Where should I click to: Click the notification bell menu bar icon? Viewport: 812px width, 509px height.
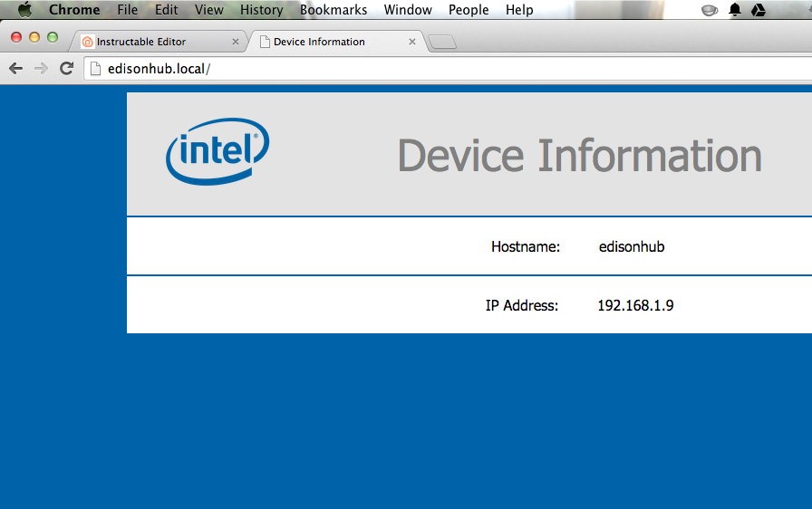click(x=735, y=10)
